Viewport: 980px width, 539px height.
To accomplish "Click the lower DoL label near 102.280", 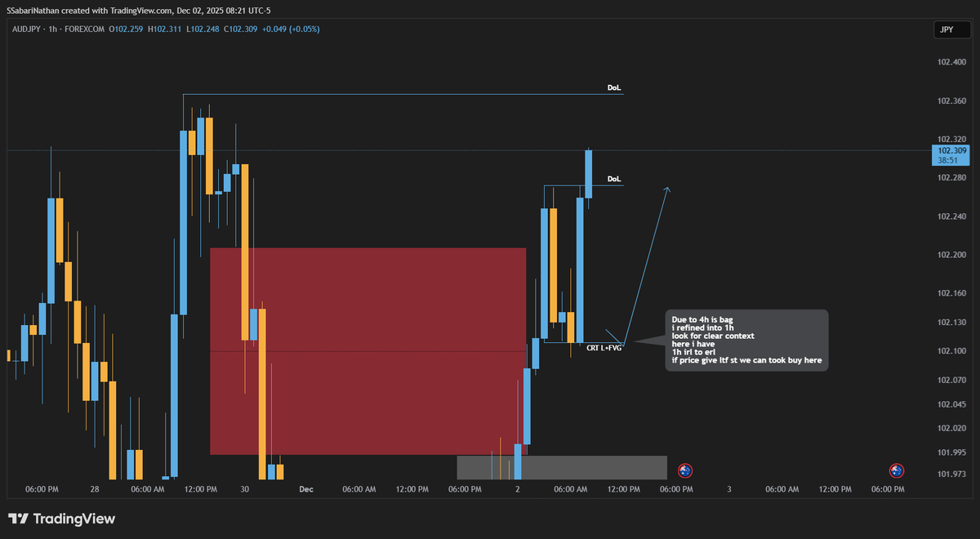I will (x=614, y=178).
